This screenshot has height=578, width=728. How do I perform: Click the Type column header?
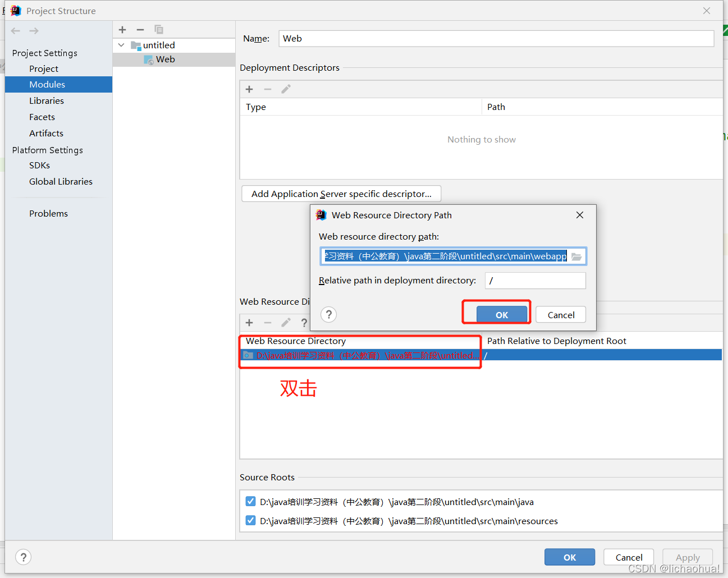point(256,107)
